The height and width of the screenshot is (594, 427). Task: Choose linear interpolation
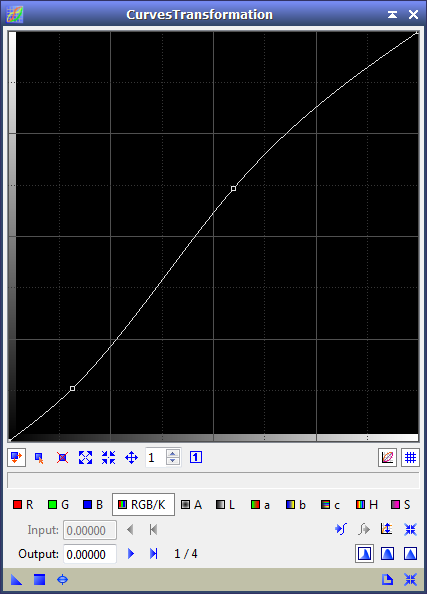click(x=410, y=554)
